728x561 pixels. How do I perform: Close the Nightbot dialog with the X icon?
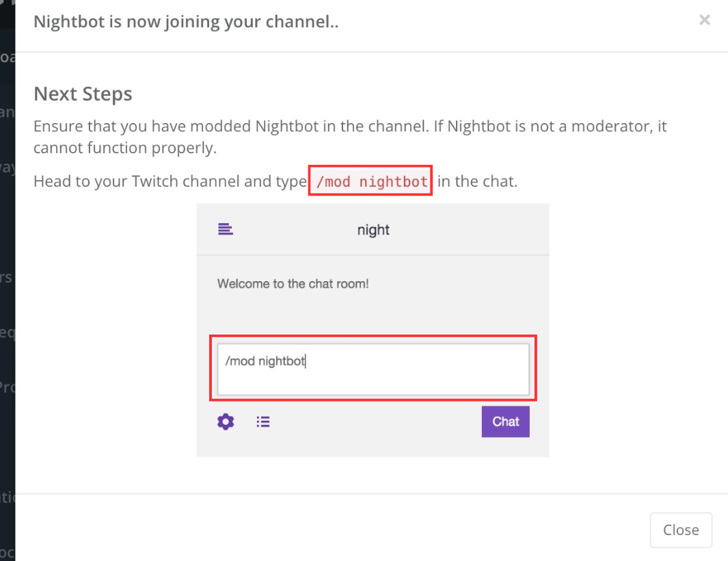(x=704, y=20)
